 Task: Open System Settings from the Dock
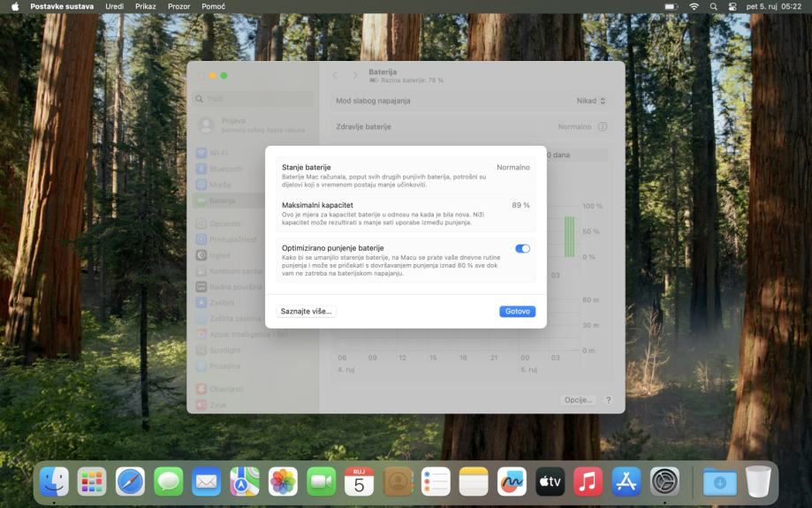tap(664, 481)
